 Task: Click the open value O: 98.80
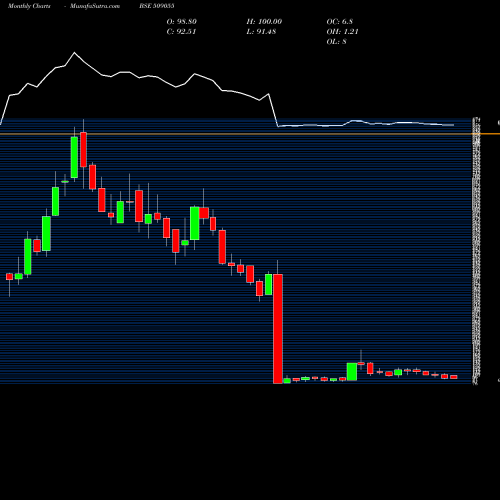(x=182, y=22)
